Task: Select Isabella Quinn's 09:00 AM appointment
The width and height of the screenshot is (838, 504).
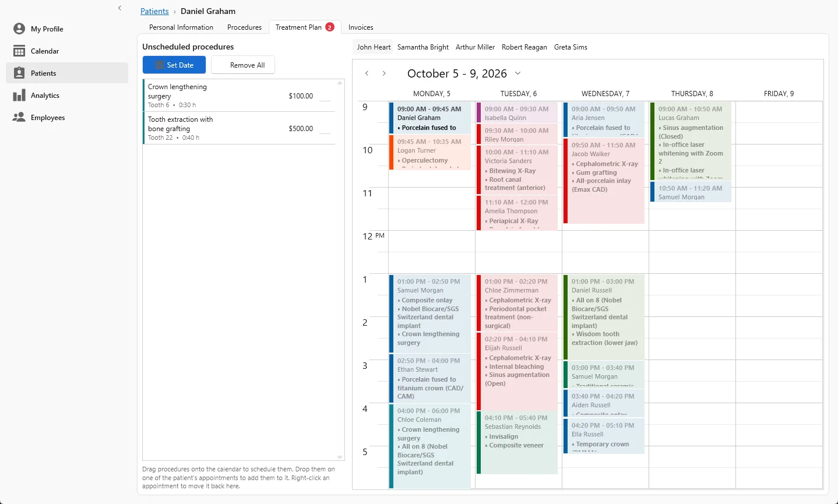Action: (x=517, y=112)
